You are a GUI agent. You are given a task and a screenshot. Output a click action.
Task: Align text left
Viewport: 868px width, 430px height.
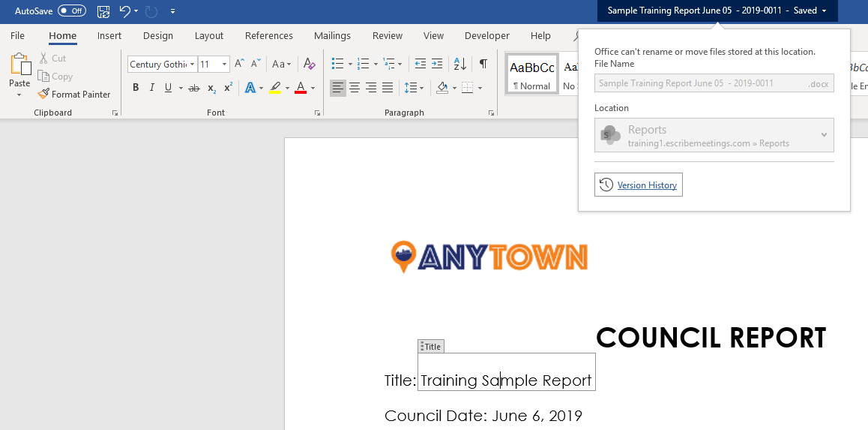pyautogui.click(x=337, y=88)
